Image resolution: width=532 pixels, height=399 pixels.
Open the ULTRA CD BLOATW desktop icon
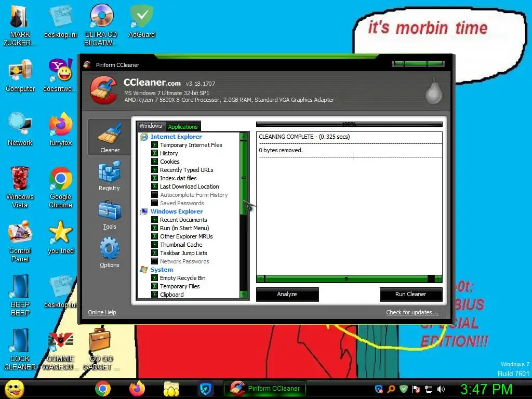point(101,24)
